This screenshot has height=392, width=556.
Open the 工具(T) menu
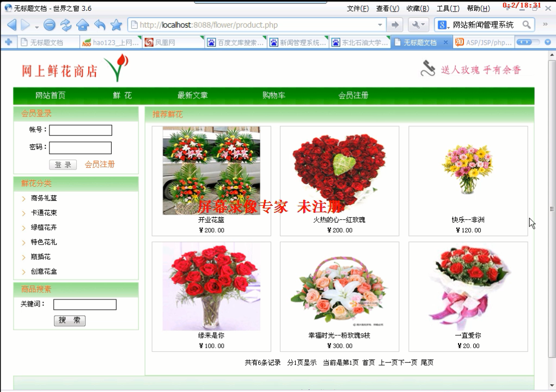point(448,9)
